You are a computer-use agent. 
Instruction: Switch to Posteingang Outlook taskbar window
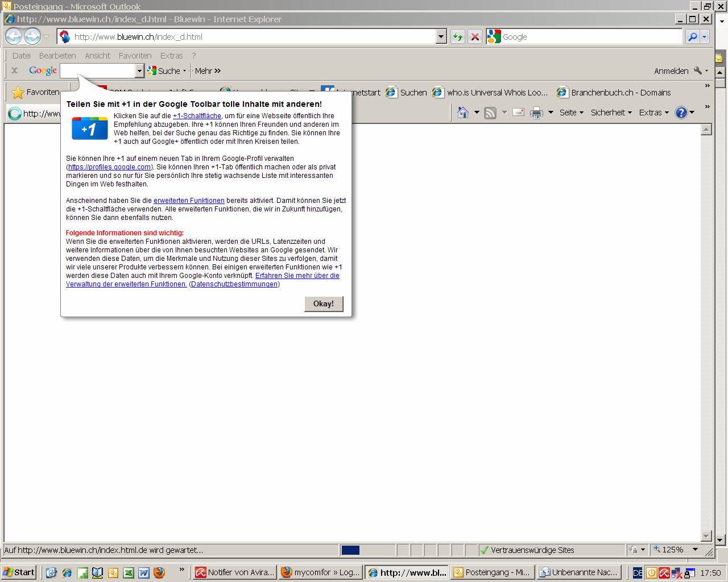click(493, 572)
